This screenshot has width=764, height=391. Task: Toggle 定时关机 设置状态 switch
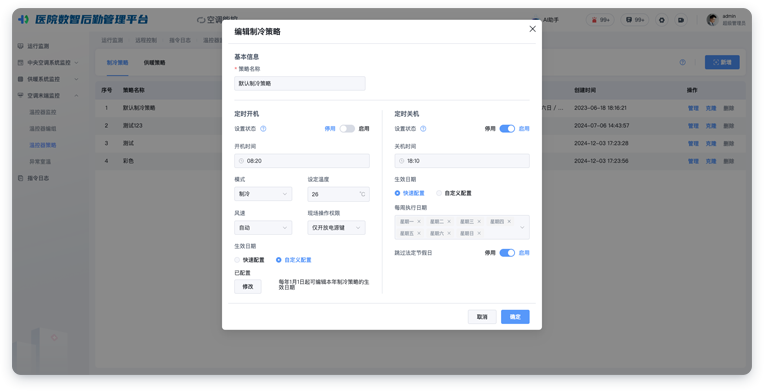pyautogui.click(x=507, y=129)
